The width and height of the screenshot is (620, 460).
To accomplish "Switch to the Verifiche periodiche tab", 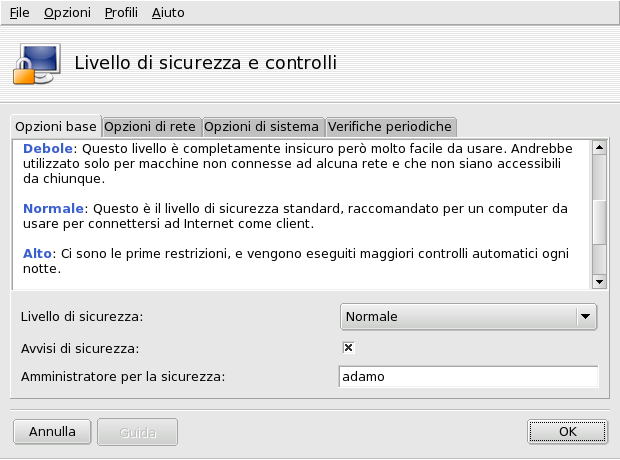I will click(391, 127).
